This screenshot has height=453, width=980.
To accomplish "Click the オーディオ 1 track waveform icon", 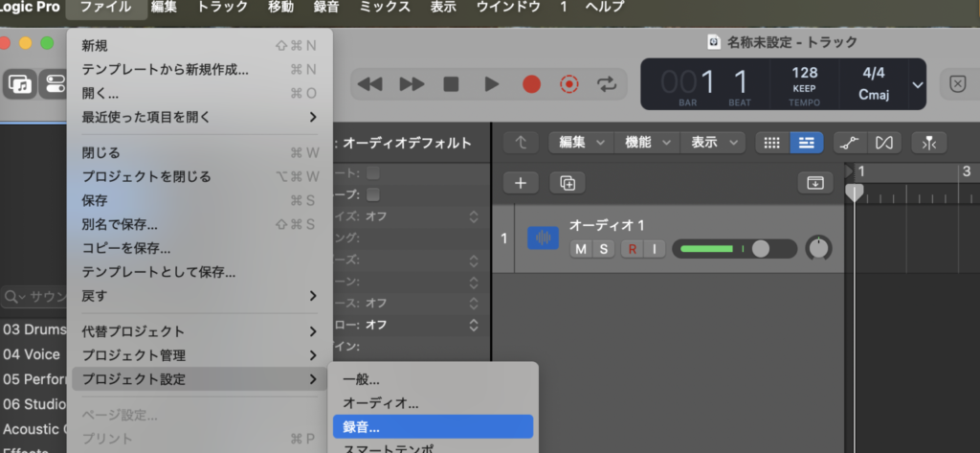I will point(544,238).
